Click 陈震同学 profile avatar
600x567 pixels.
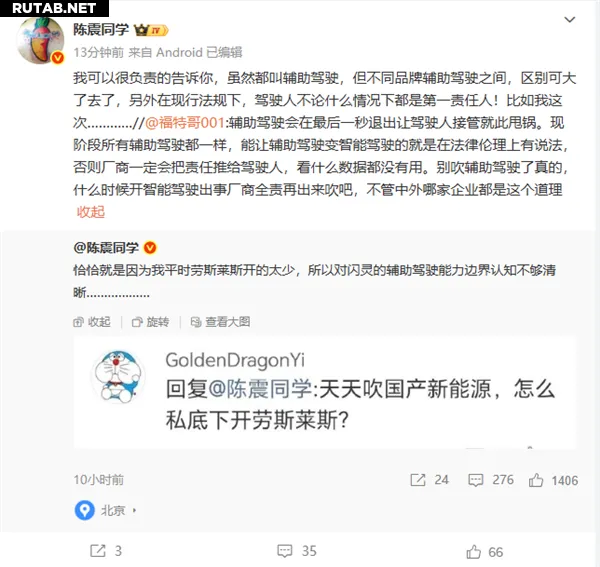click(x=40, y=40)
